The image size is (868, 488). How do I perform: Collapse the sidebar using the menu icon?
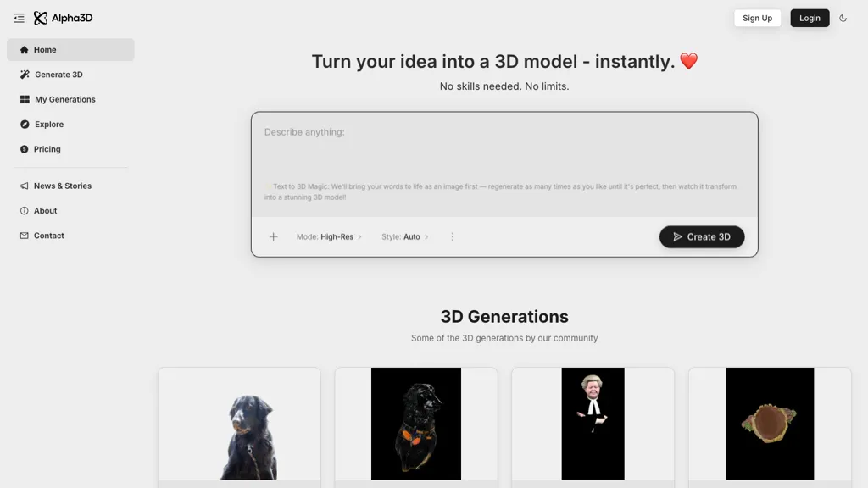coord(19,18)
